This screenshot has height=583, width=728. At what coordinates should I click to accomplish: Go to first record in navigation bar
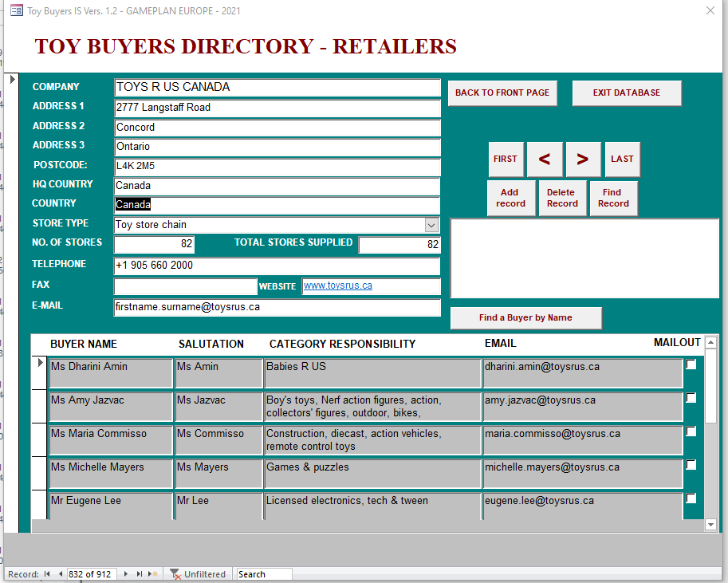pyautogui.click(x=47, y=574)
